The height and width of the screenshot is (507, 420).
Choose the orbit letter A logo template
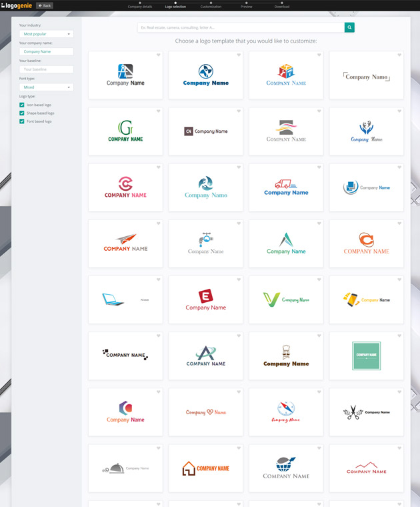pyautogui.click(x=206, y=356)
